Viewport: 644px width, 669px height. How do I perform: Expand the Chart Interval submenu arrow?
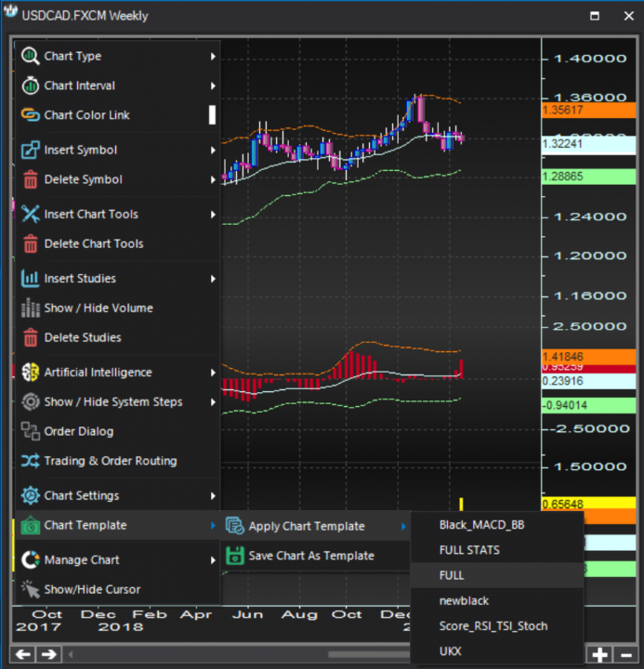[213, 85]
